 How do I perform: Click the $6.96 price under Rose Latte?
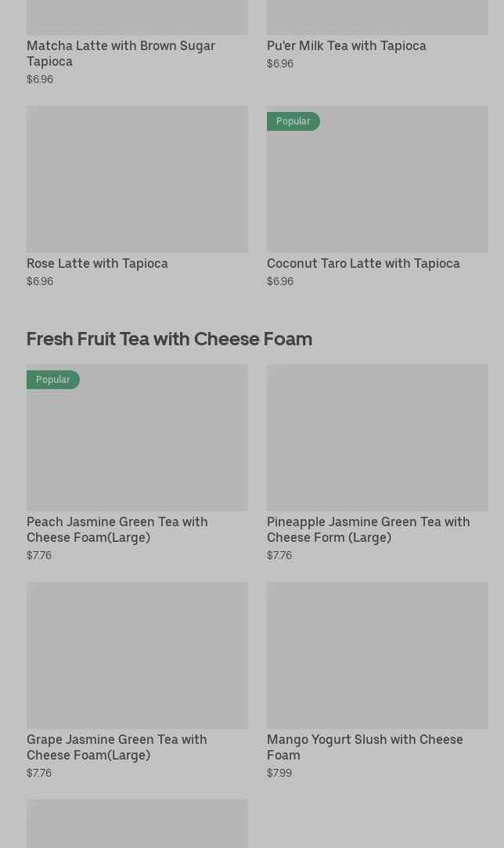pos(40,281)
